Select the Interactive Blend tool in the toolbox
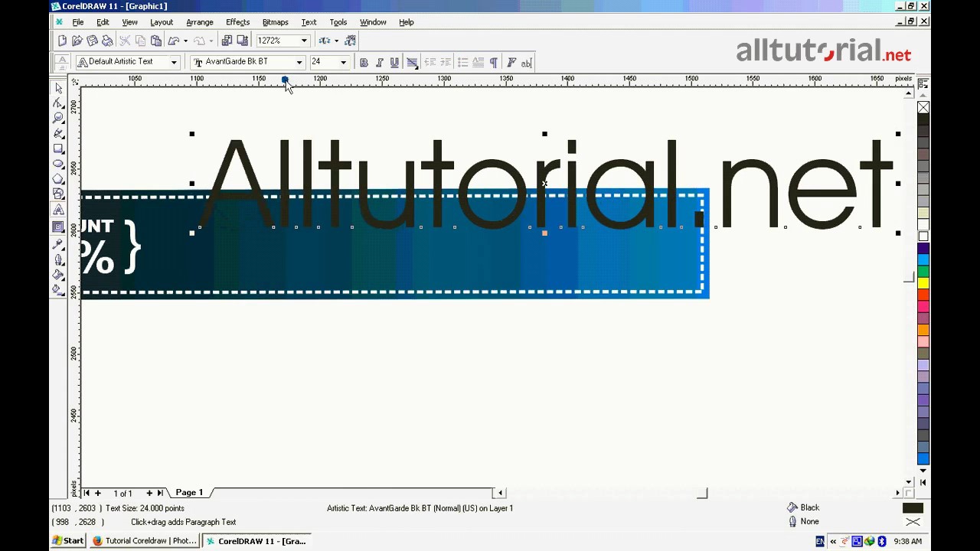 coord(58,227)
